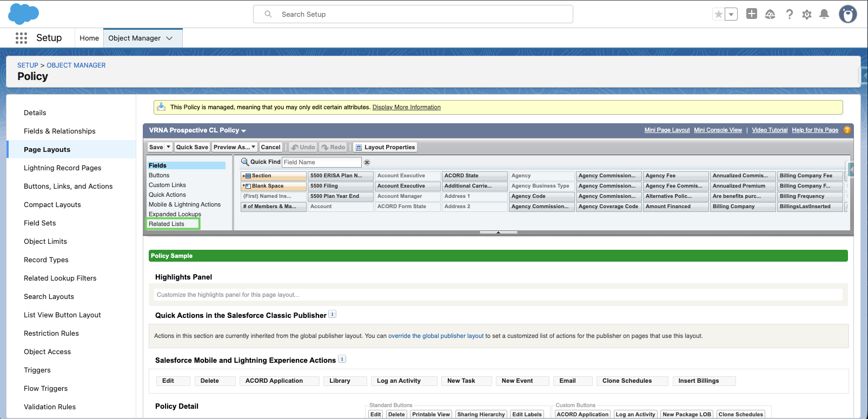The image size is (868, 419).
Task: Clear the Quick Find field with the X icon
Action: (x=367, y=162)
